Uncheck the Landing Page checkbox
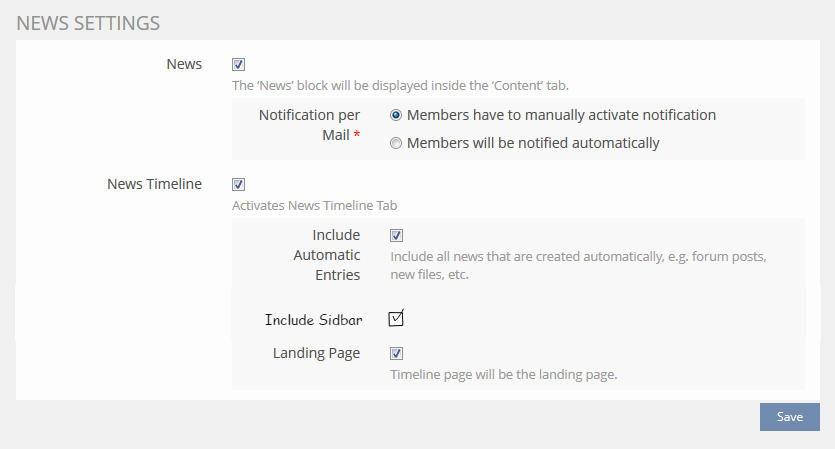The width and height of the screenshot is (835, 449). tap(397, 353)
